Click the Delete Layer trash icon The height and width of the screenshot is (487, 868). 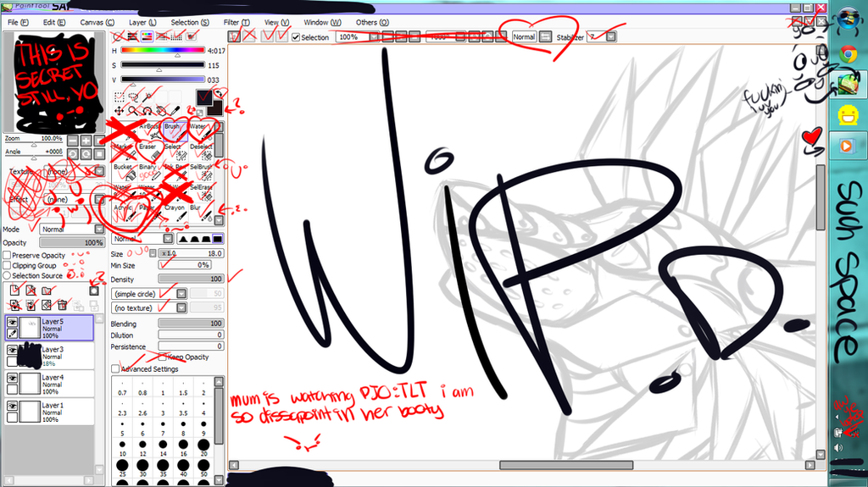click(x=62, y=305)
